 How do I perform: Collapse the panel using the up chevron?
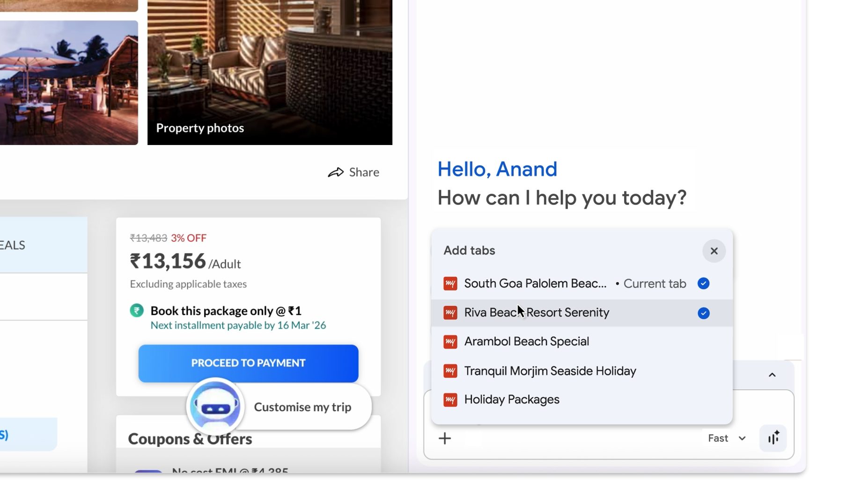click(x=772, y=375)
